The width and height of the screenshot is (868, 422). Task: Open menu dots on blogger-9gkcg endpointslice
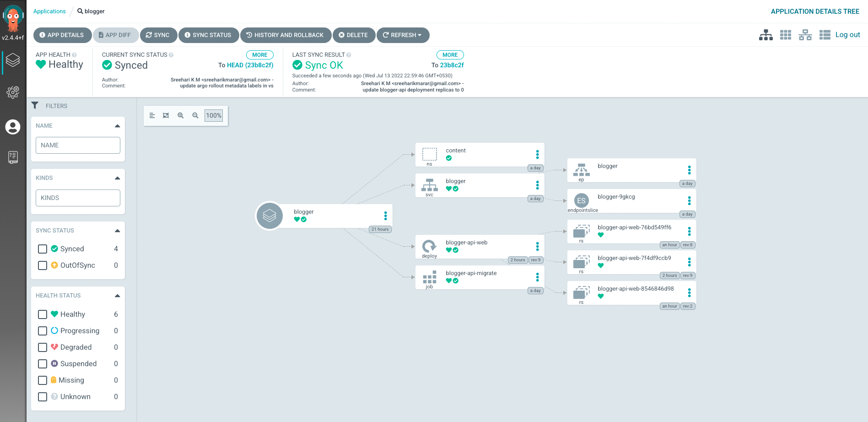coord(689,200)
